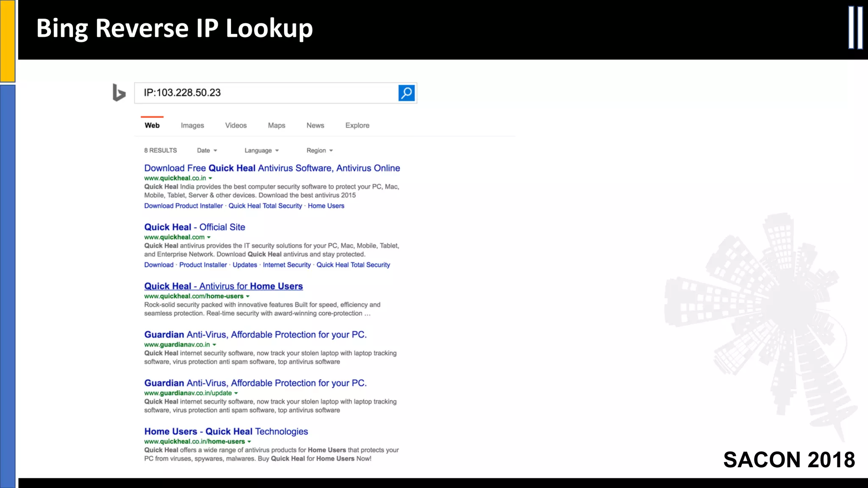Click the www.quickheal.com/home-users URL text
Viewport: 868px width, 488px height.
point(194,297)
